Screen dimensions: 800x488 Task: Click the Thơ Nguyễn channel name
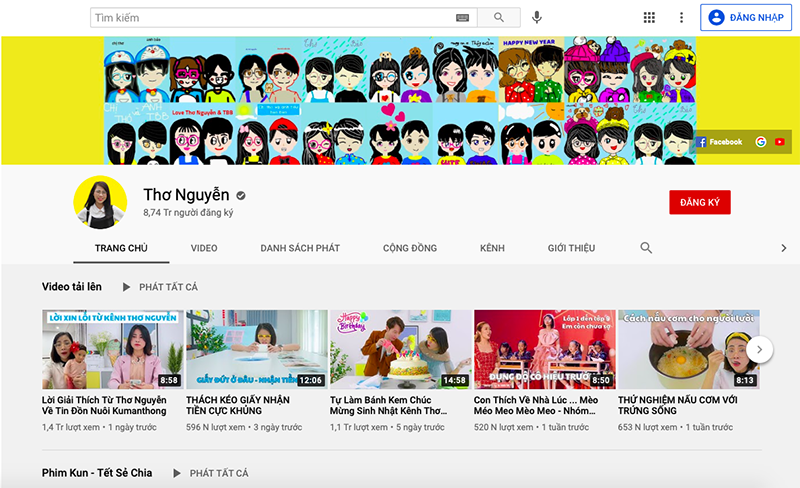(186, 195)
